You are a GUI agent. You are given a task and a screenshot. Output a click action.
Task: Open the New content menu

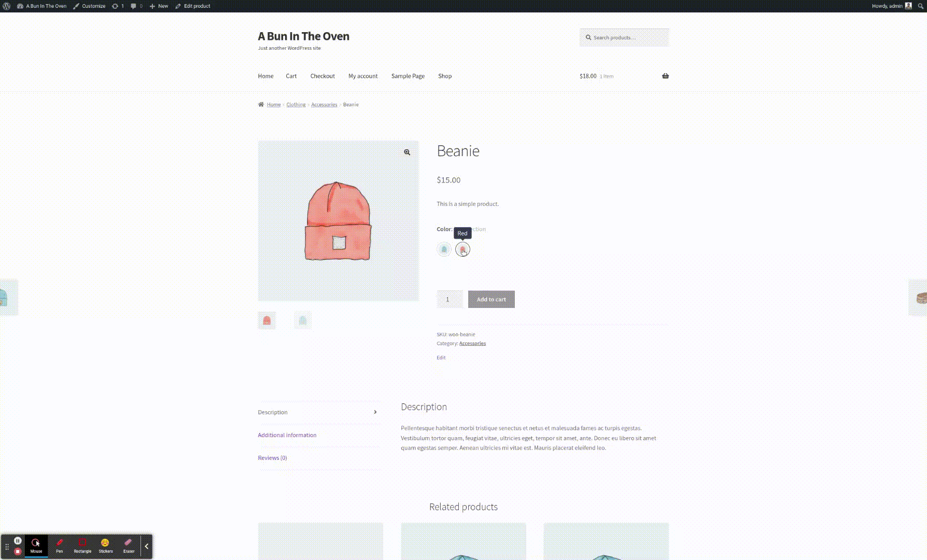click(159, 6)
